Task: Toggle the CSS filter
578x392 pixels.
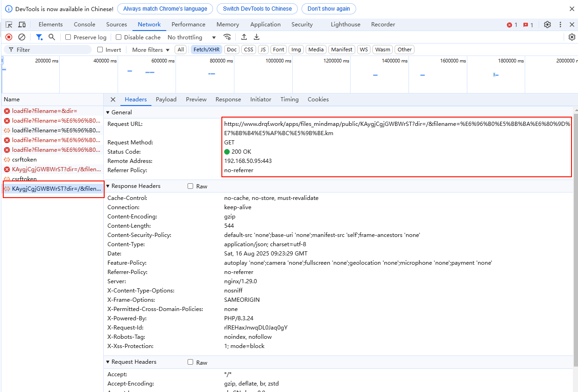Action: click(249, 50)
